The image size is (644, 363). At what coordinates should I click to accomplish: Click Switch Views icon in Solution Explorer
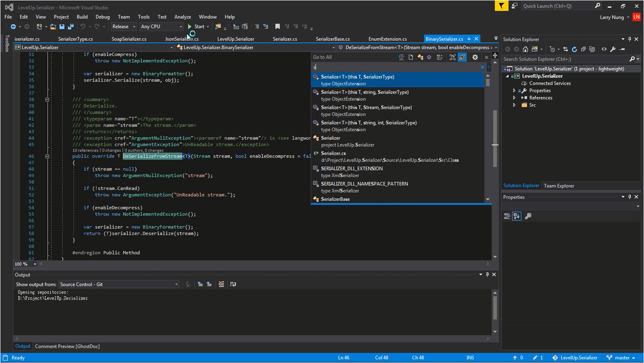click(534, 49)
